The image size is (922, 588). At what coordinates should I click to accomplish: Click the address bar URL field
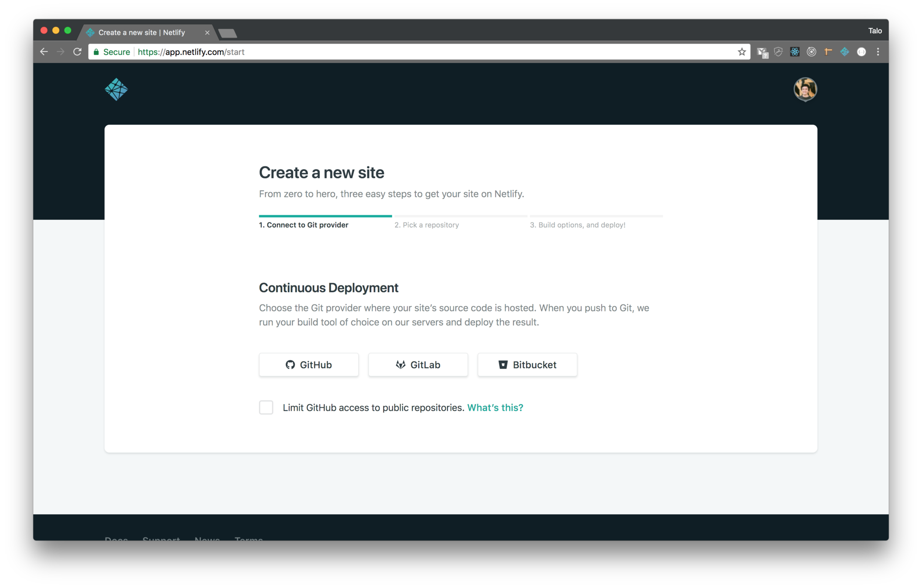pyautogui.click(x=392, y=52)
